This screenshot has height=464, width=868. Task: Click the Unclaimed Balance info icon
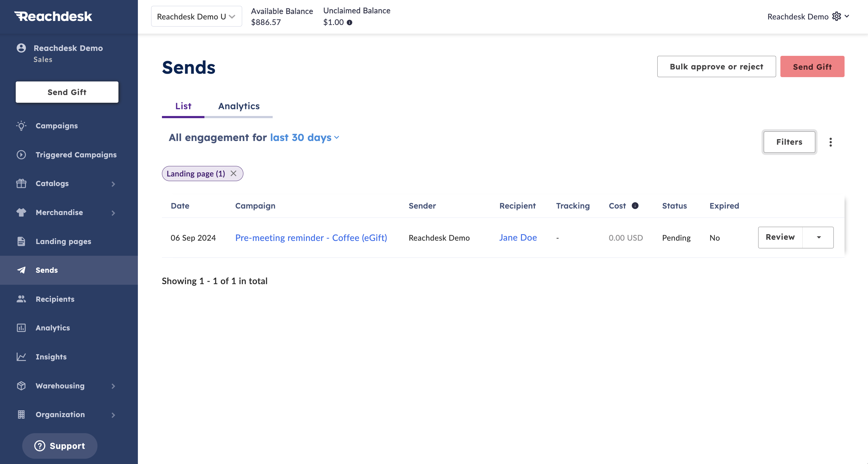(349, 23)
